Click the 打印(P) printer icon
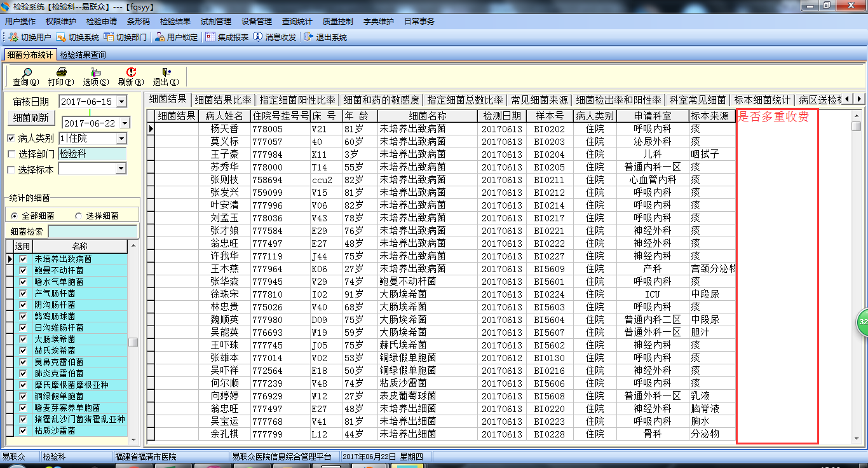This screenshot has width=868, height=468. click(x=61, y=72)
